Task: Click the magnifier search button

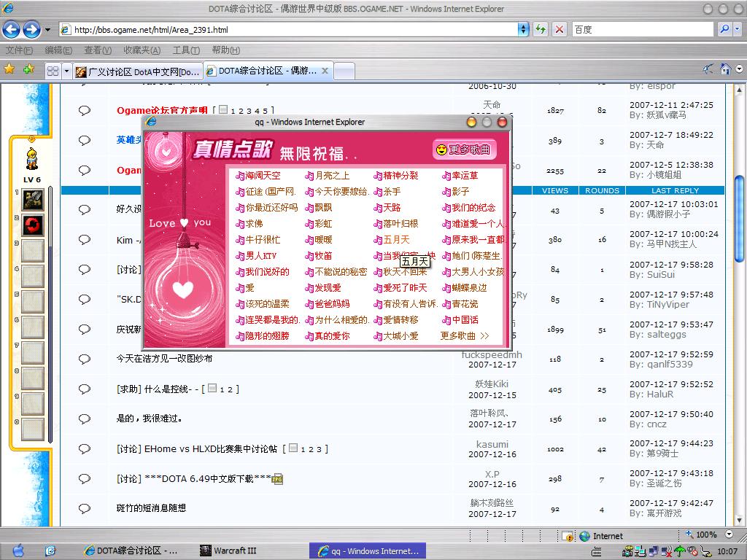Action: point(724,29)
